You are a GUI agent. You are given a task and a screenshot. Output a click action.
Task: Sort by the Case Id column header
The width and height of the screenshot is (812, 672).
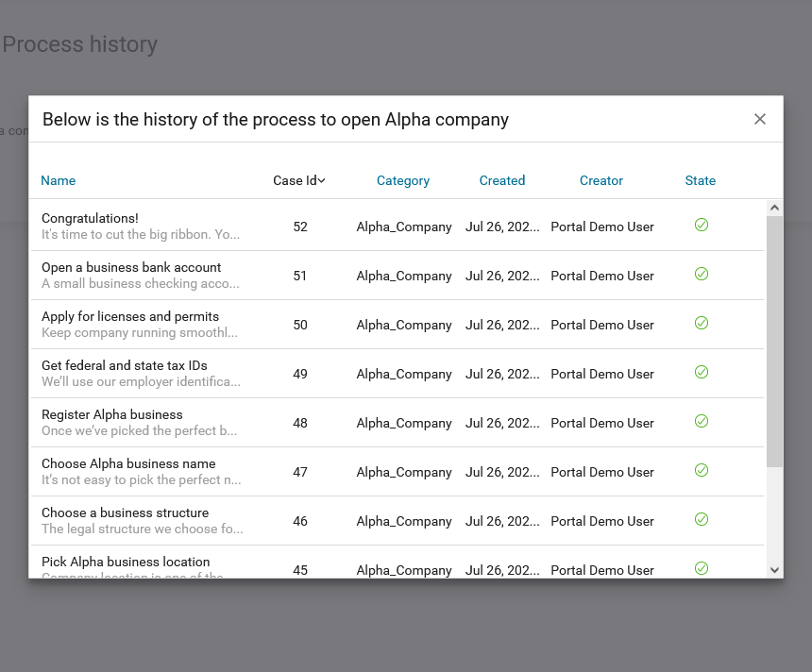(x=298, y=180)
